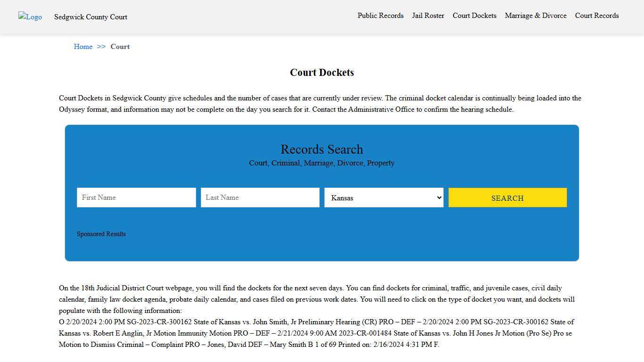Click the yellow SEARCH button
Screen dimensions: 644x362
pos(507,198)
